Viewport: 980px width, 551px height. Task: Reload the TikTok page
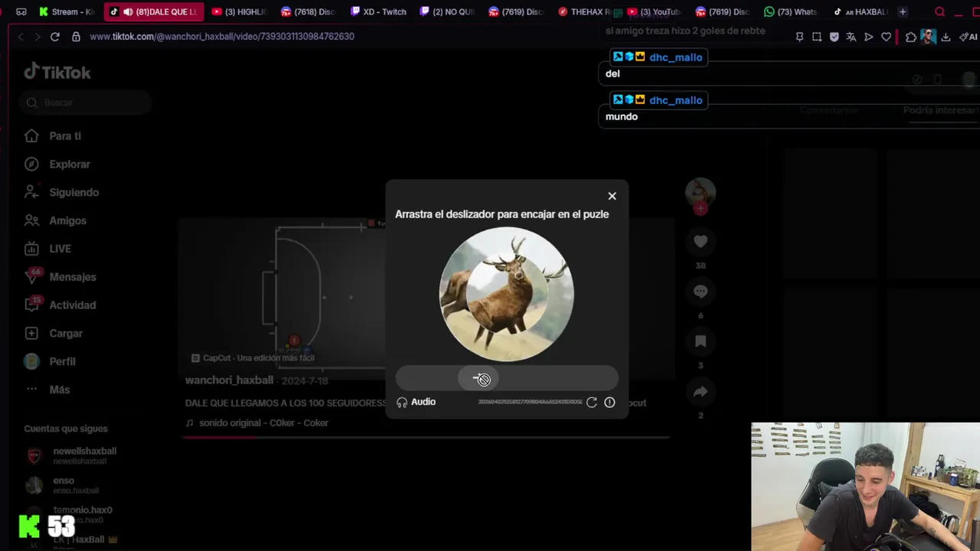(55, 37)
